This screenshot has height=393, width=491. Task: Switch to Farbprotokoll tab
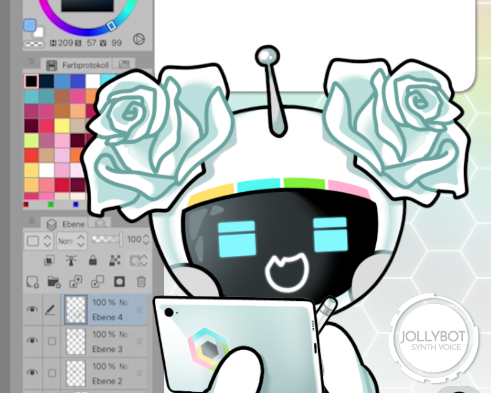point(77,65)
